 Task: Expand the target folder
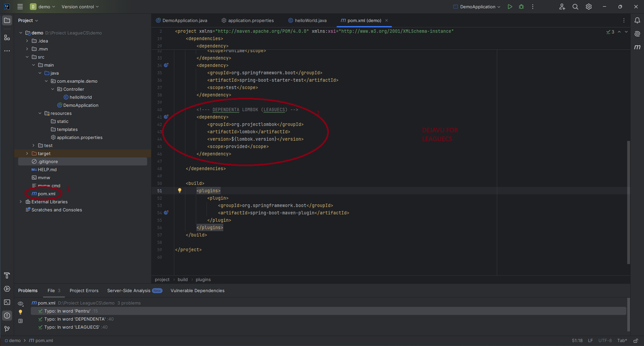point(27,153)
